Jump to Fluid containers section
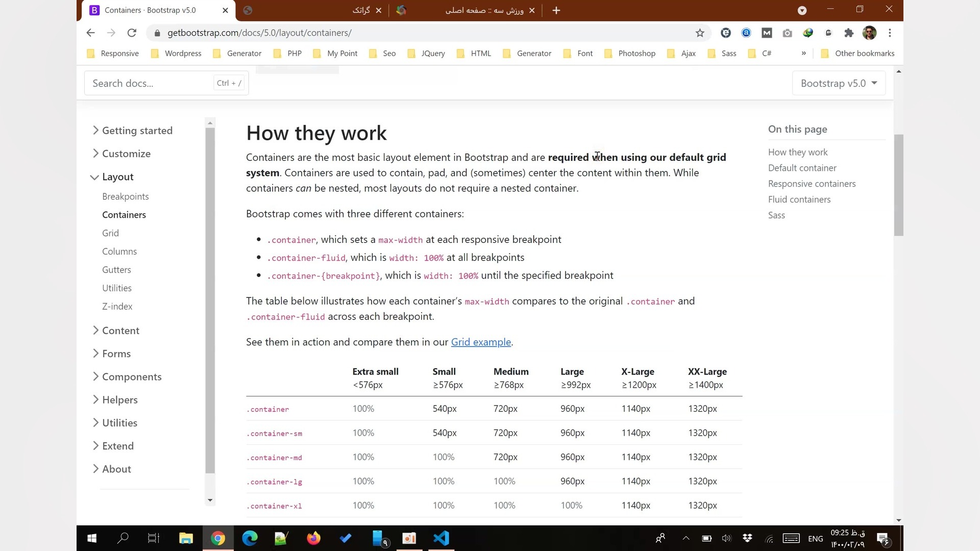980x551 pixels. point(799,199)
